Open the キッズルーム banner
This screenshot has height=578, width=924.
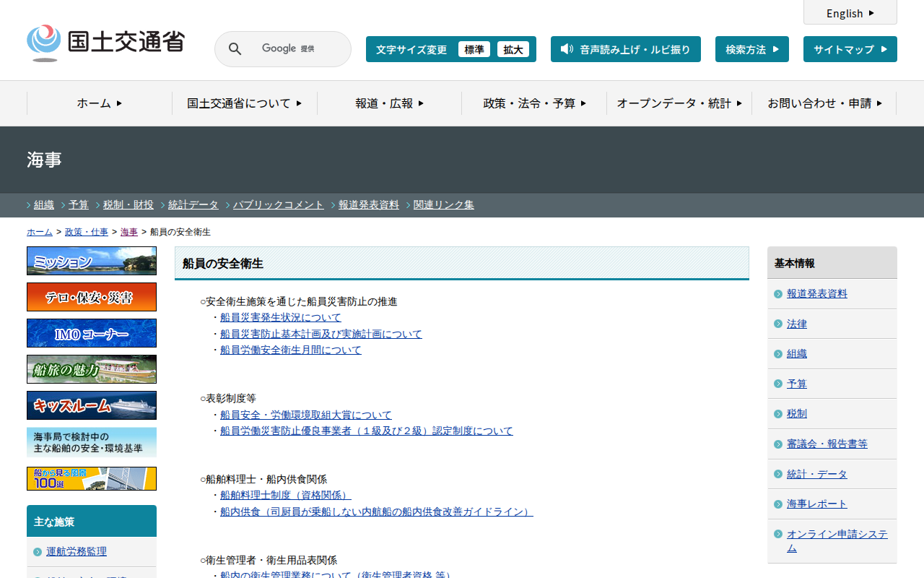[92, 405]
